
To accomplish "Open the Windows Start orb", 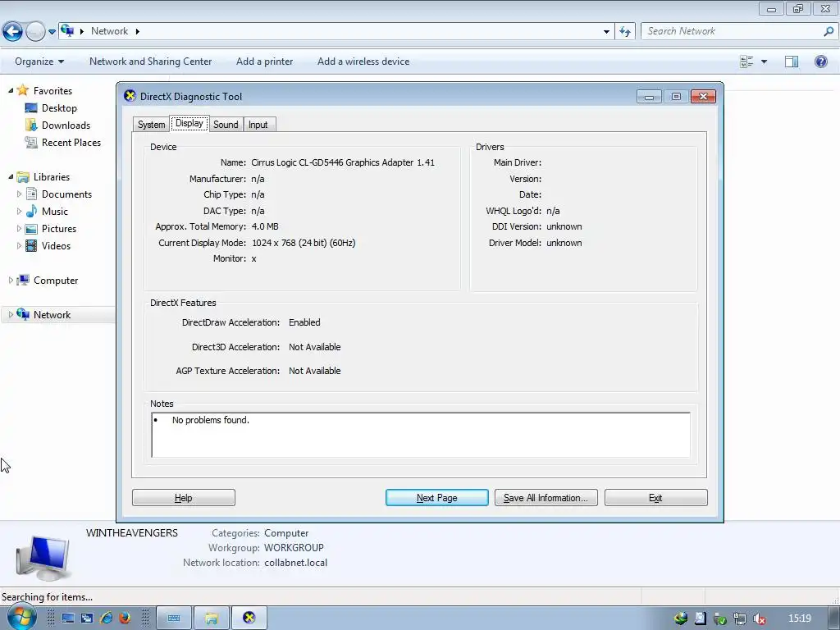I will (x=21, y=619).
